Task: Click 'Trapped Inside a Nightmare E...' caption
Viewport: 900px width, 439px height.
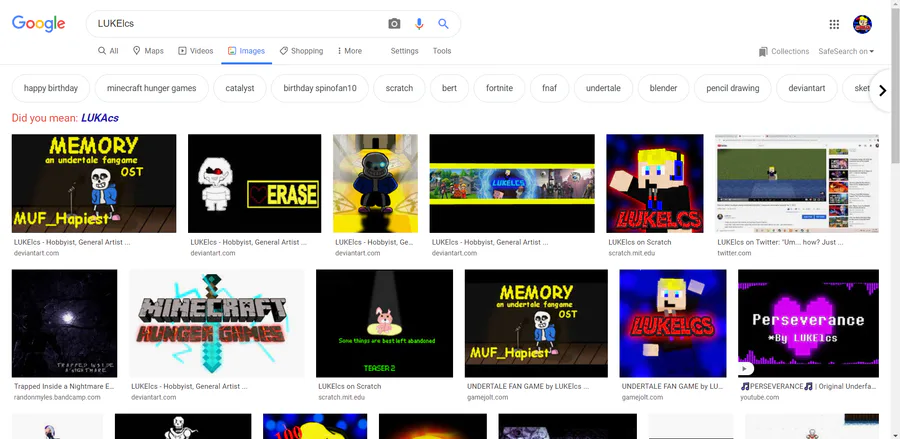Action: coord(64,386)
